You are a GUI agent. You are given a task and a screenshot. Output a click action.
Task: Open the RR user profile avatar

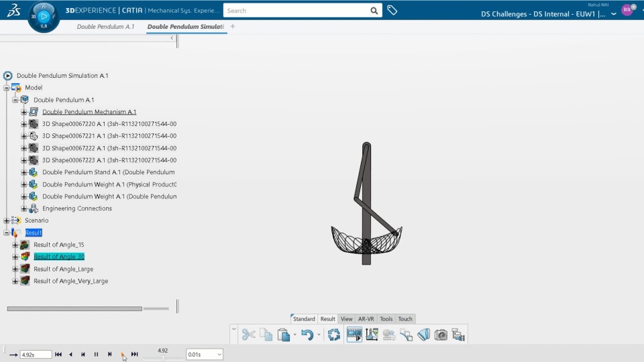628,10
